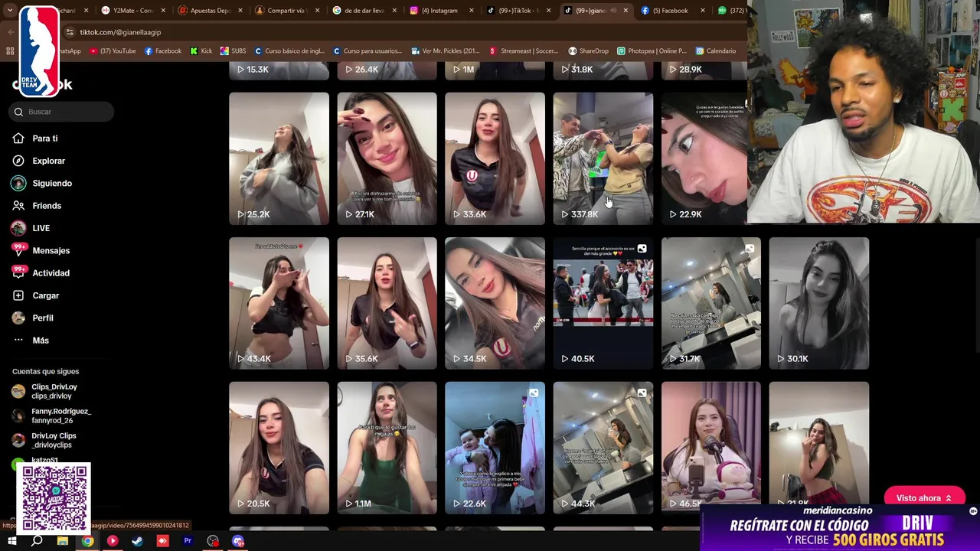Mute the active TikTok tab audio
980x551 pixels.
[613, 11]
